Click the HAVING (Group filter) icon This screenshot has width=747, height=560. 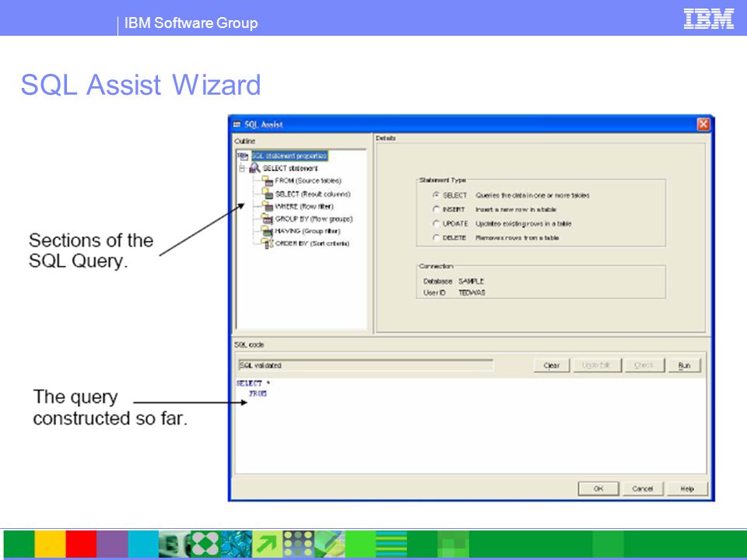[267, 231]
